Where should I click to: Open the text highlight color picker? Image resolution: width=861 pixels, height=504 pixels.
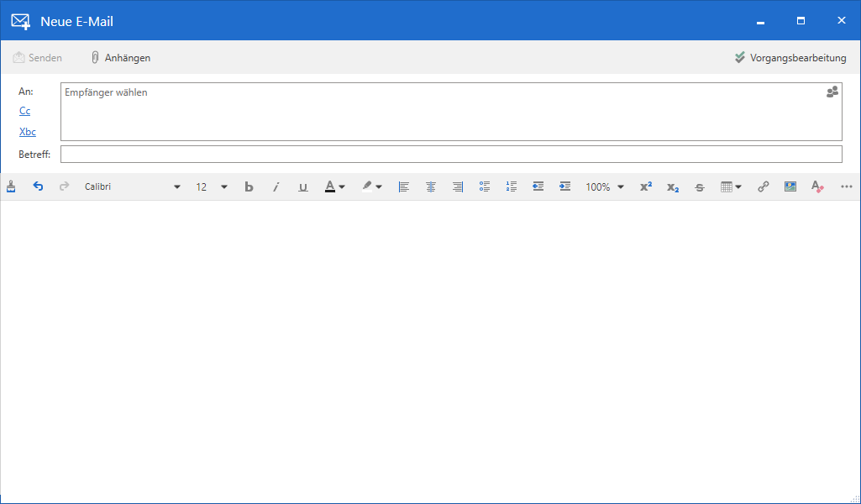tap(372, 187)
